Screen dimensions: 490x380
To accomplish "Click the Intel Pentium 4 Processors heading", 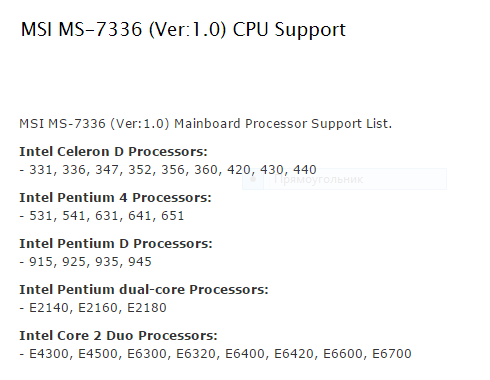I will 115,198.
